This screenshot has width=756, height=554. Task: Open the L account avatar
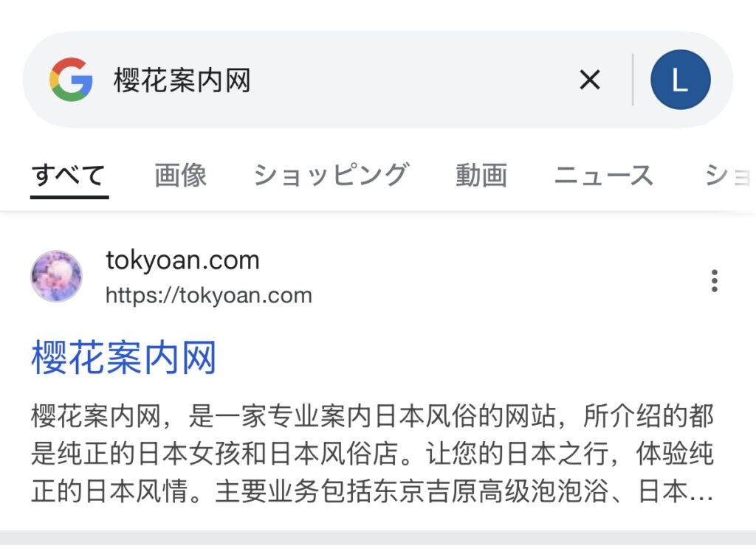click(680, 80)
